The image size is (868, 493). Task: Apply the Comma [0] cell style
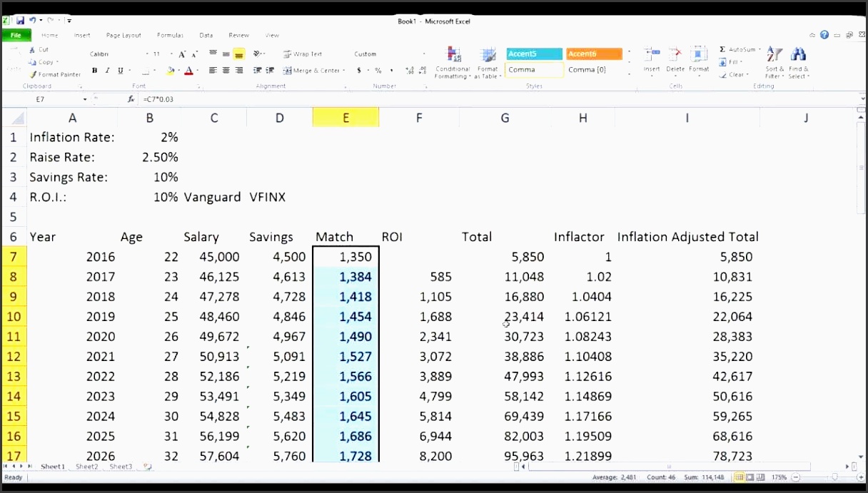[594, 70]
